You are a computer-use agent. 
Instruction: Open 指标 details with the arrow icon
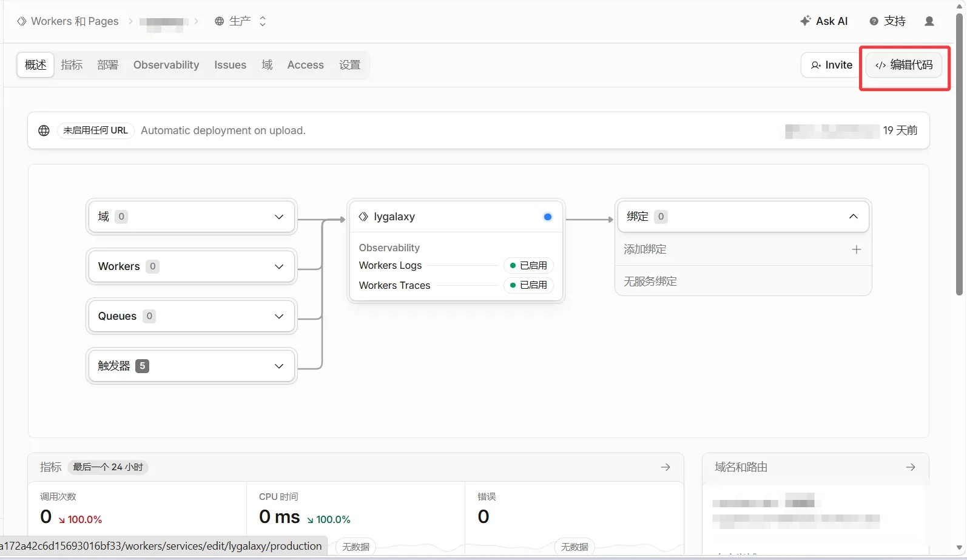point(665,467)
